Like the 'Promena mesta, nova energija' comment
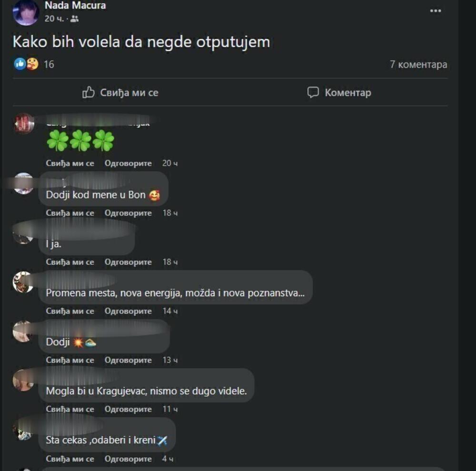 tap(70, 311)
